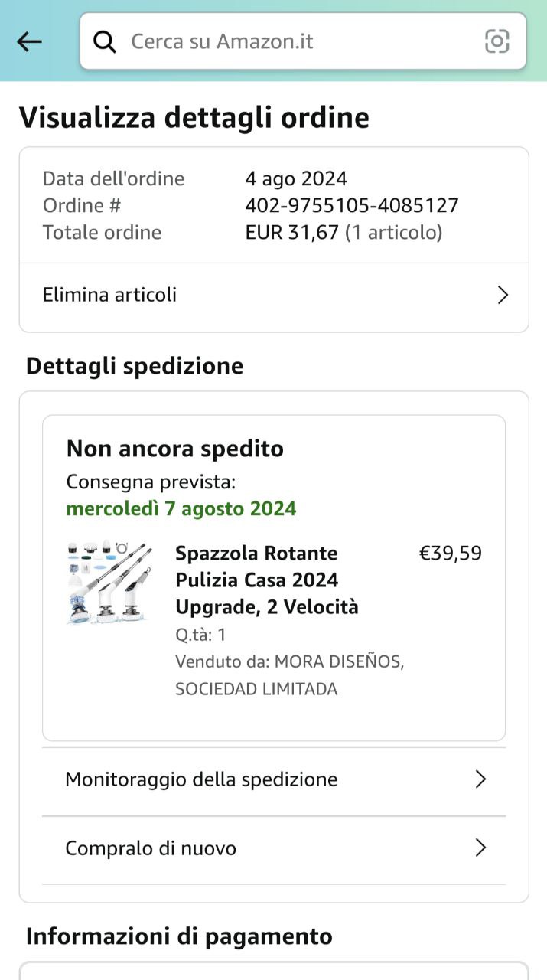
Task: Focus the Cerca su Amazon.it search field
Action: [x=298, y=41]
